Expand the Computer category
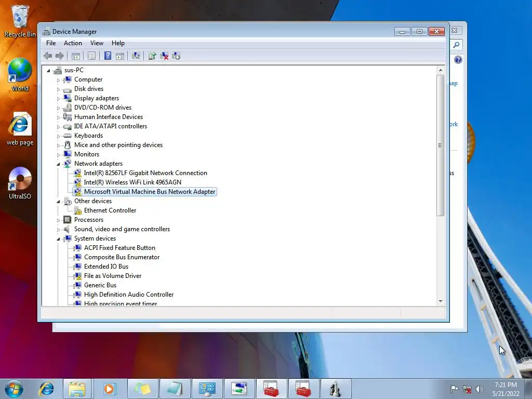Viewport: 532px width, 399px height. 58,80
